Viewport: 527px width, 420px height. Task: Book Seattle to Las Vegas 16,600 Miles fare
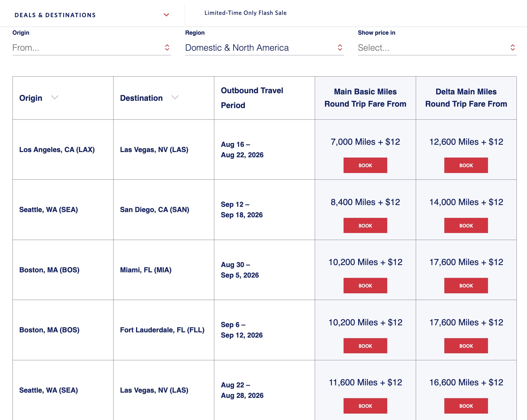pyautogui.click(x=466, y=406)
